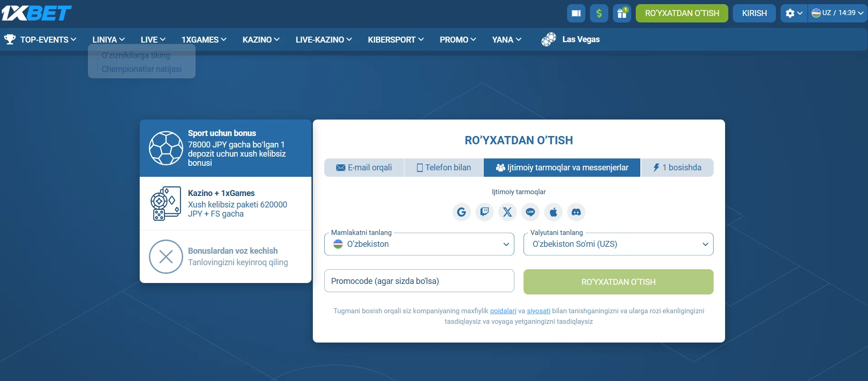Submit form with green RO'YXATDAN O'TISH button
This screenshot has width=868, height=381.
pyautogui.click(x=618, y=282)
